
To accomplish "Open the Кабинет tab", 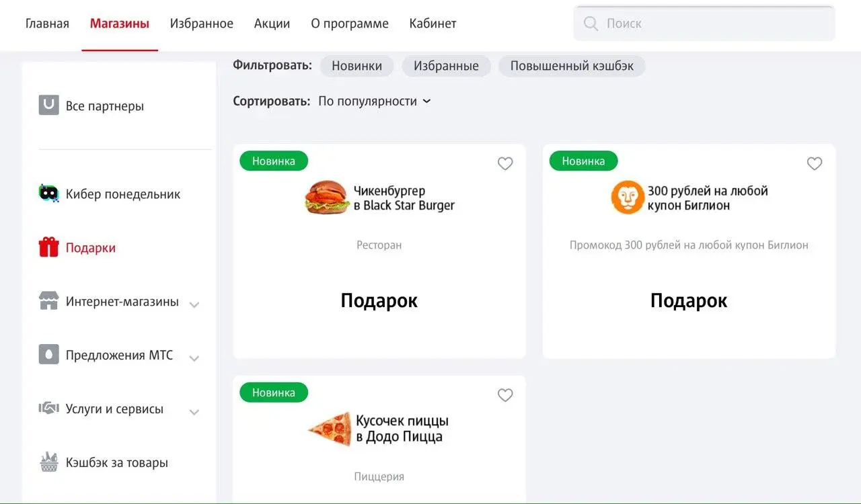I will point(433,24).
